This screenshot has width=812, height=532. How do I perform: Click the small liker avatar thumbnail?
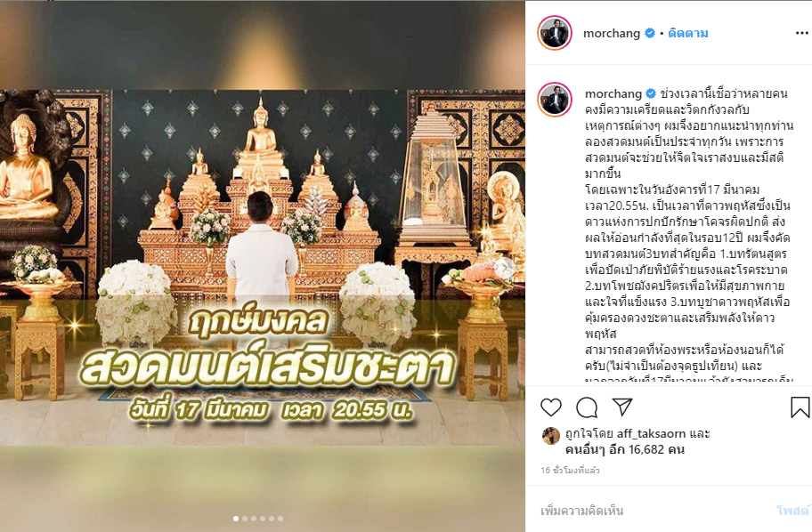click(551, 436)
